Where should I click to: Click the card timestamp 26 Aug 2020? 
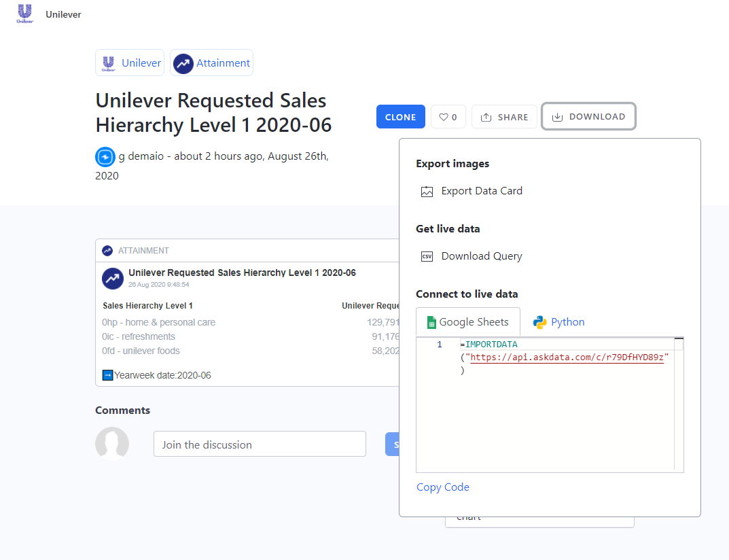158,285
